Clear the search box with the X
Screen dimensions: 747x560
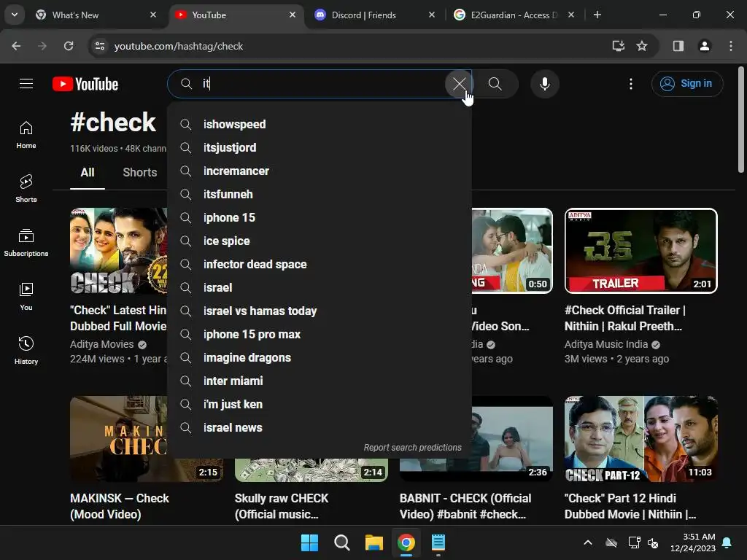coord(459,84)
